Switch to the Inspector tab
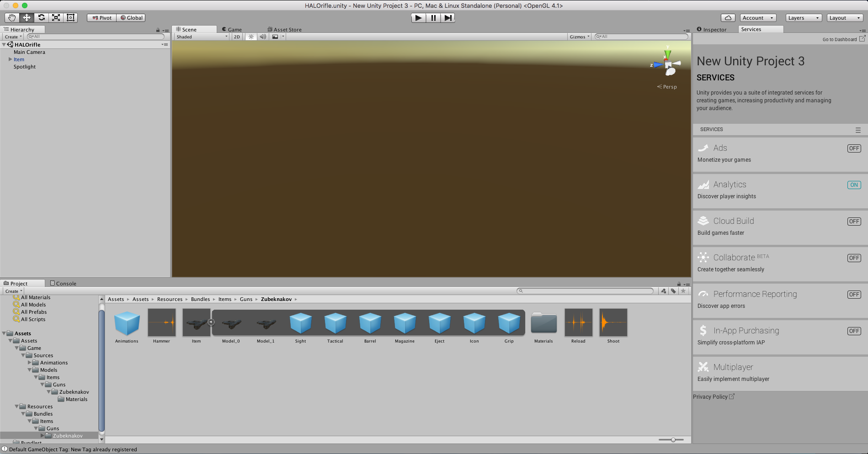This screenshot has height=454, width=868. 712,30
